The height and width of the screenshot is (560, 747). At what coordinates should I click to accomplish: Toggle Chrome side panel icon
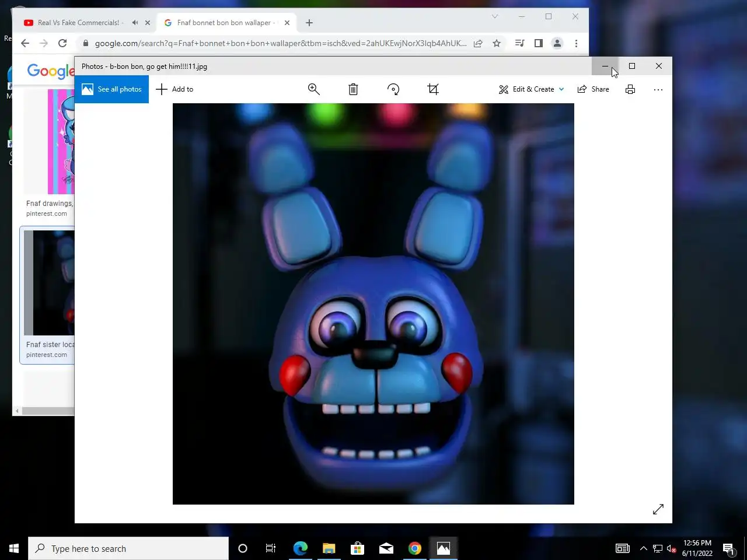click(x=539, y=43)
